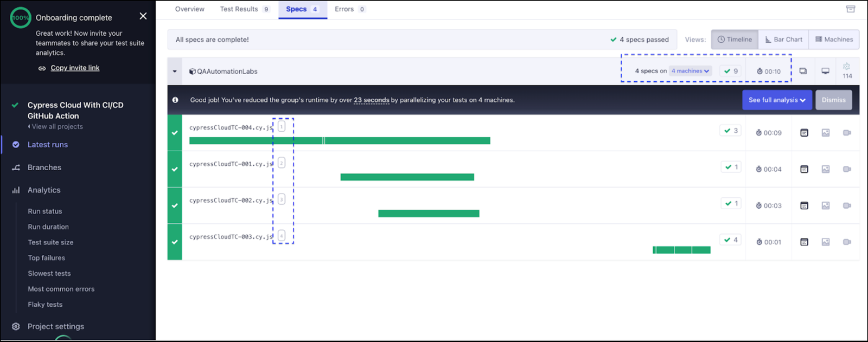868x342 pixels.
Task: Switch to Bar Chart view
Action: [783, 40]
